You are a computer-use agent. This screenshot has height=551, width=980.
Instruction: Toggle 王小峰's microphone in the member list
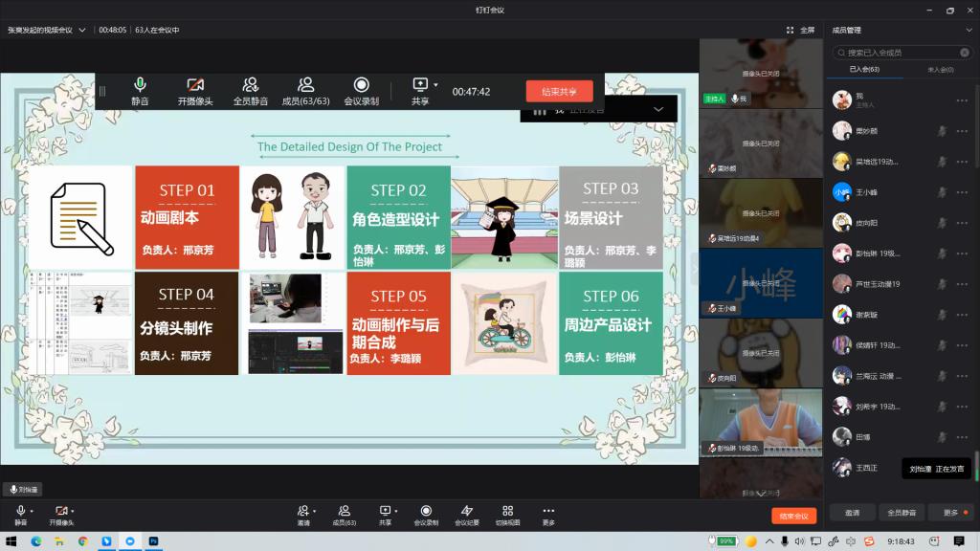pyautogui.click(x=940, y=192)
